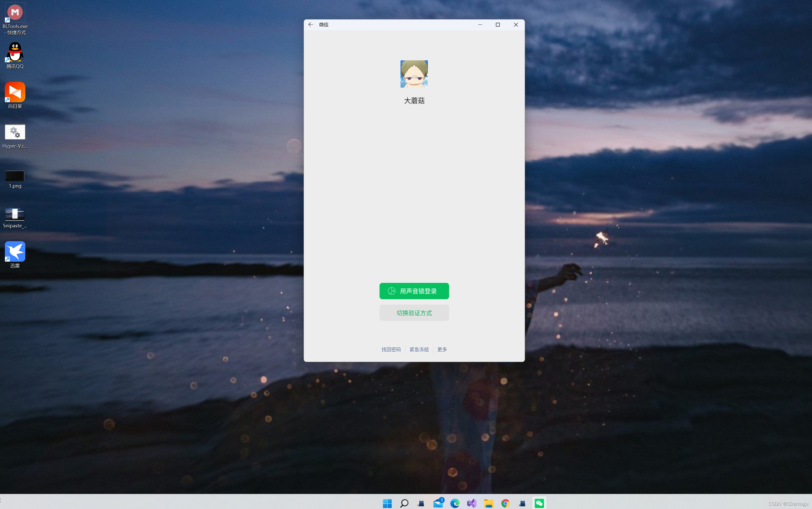Open the 更多 options link

(442, 350)
